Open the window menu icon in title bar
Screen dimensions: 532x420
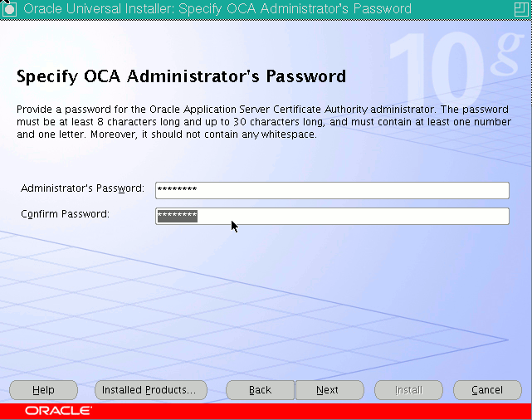(x=9, y=9)
